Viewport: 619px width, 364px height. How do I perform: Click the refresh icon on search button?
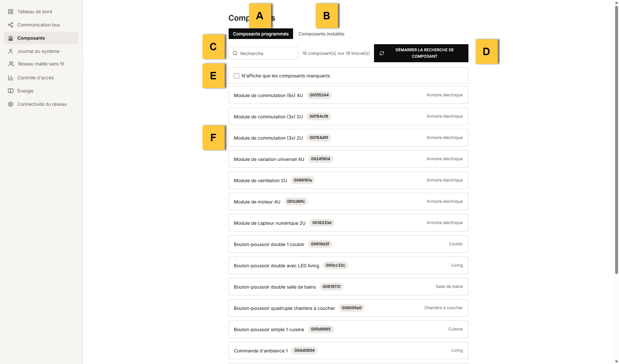point(382,53)
